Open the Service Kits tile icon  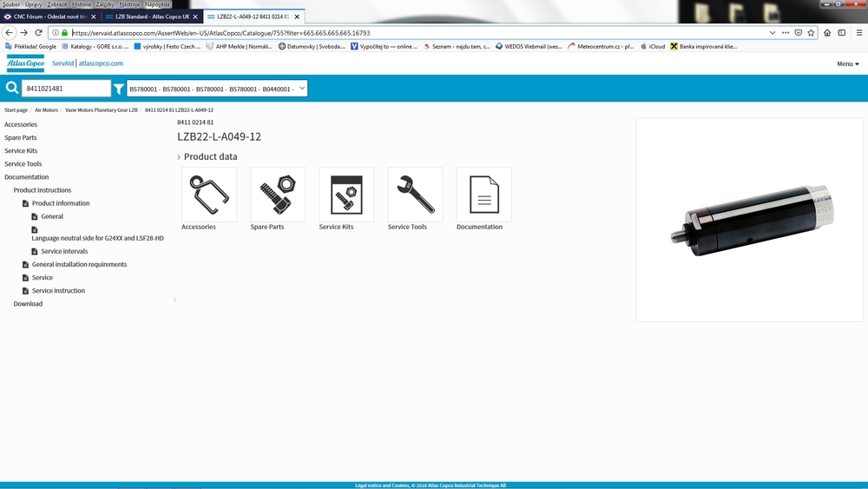click(346, 195)
